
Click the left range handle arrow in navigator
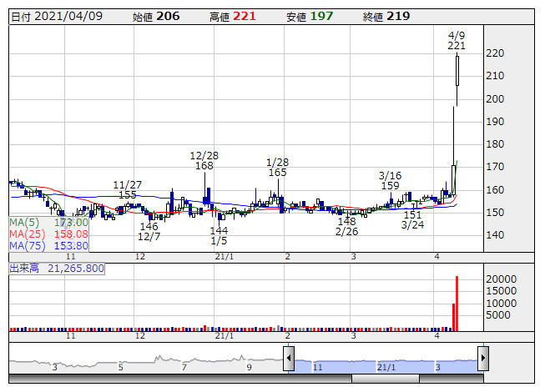[289, 359]
